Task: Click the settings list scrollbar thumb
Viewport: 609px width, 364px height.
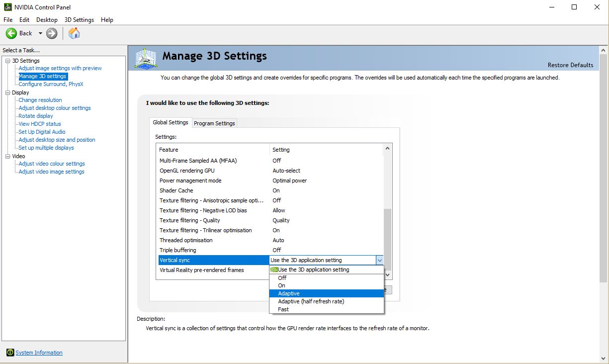Action: [388, 240]
